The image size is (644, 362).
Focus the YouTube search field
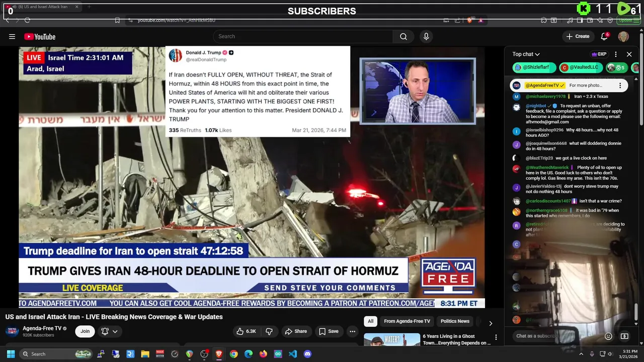point(303,36)
